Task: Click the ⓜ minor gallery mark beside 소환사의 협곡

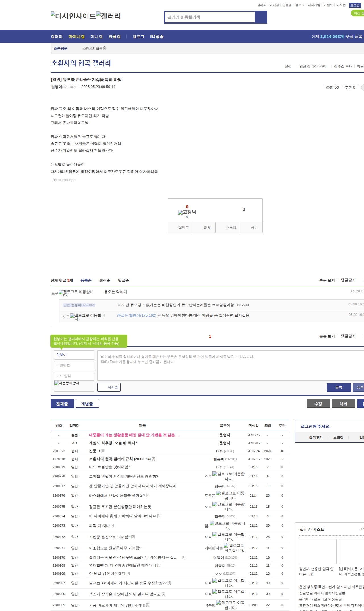Action: point(104,48)
